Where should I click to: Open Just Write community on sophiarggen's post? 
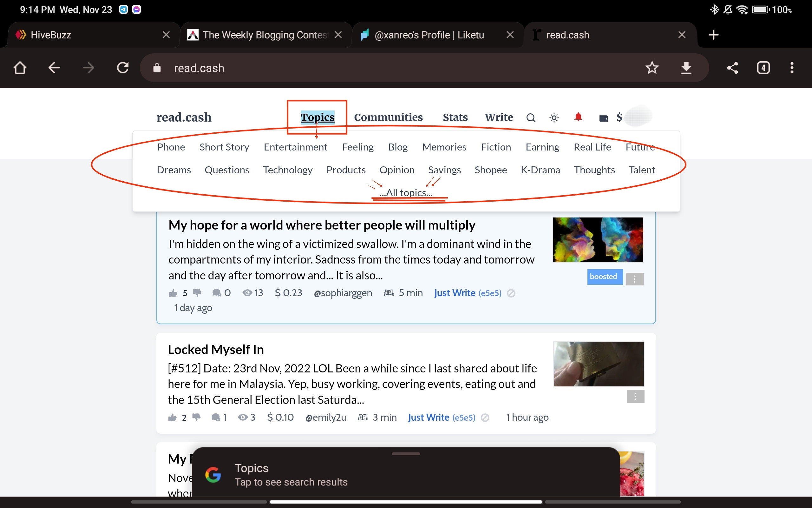pyautogui.click(x=468, y=293)
